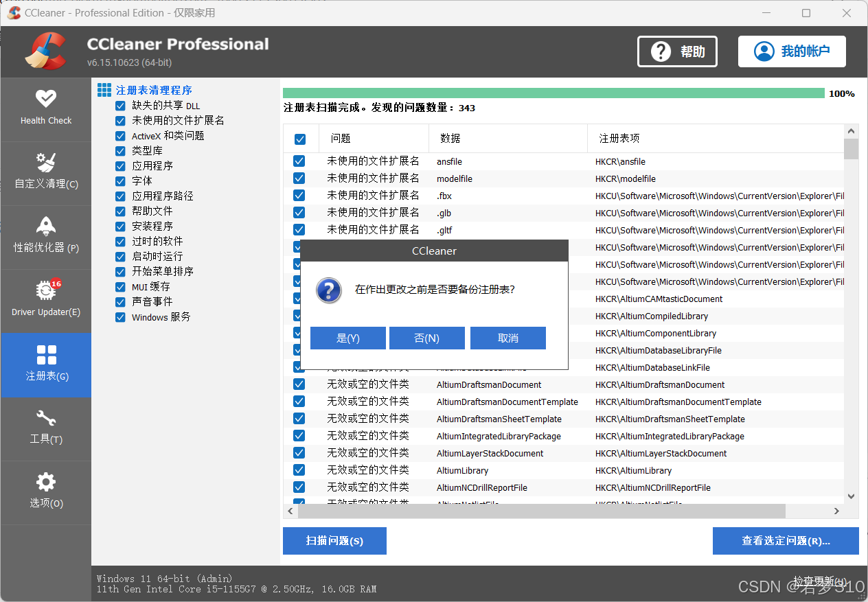
Task: Open Performance Optimizer (性能优化器) section
Action: (46, 238)
